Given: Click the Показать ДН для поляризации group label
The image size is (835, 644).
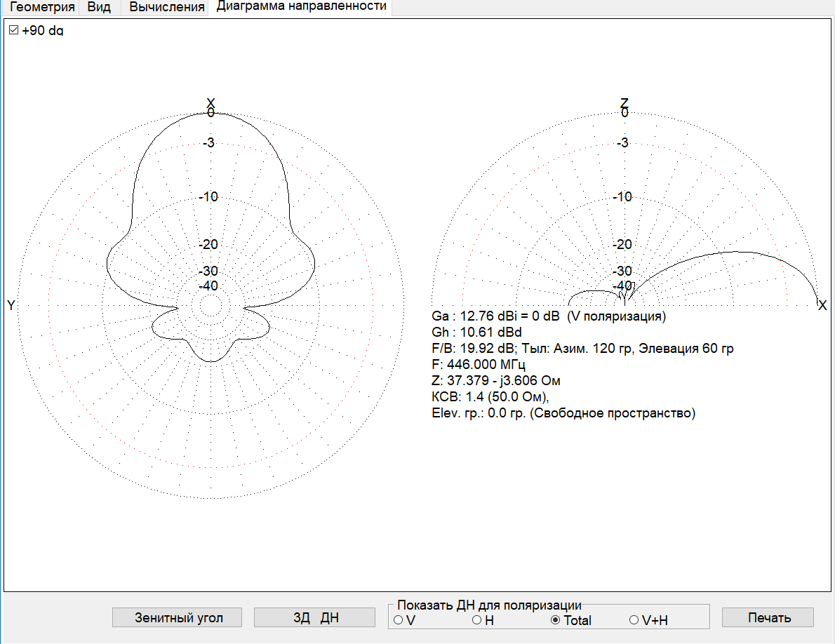Looking at the screenshot, I should [x=489, y=605].
